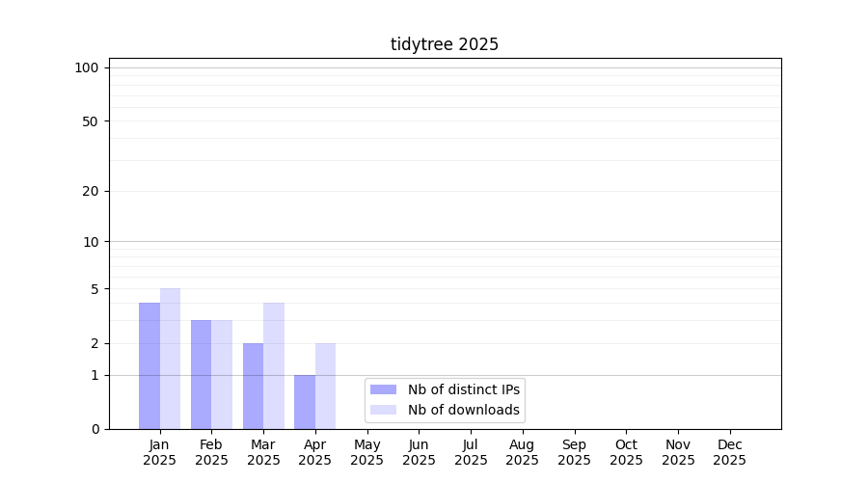Screen dimensions: 868x482
Task: Select the 0 y-axis tick label
Action: click(95, 429)
